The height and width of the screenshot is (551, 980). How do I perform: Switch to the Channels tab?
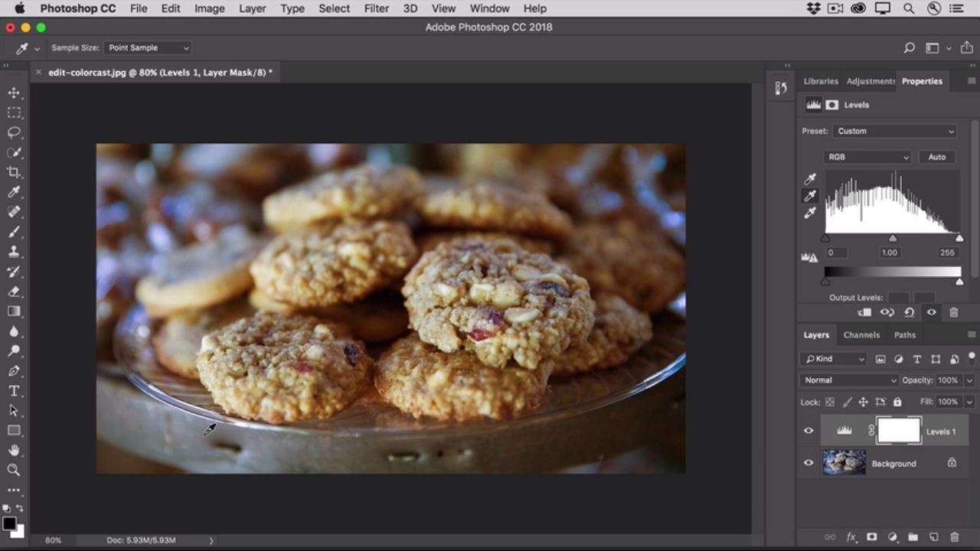tap(861, 334)
